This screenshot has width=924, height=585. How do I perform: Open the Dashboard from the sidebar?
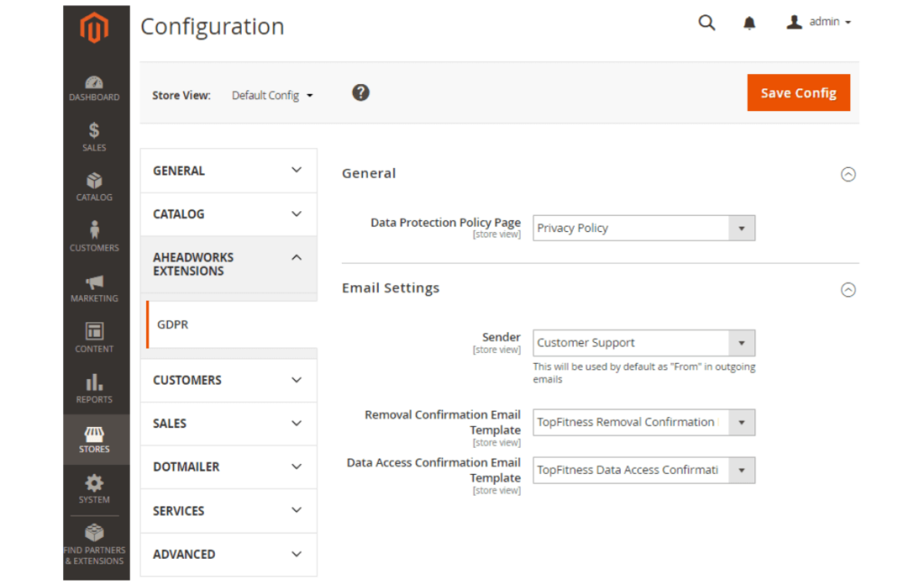[x=94, y=88]
